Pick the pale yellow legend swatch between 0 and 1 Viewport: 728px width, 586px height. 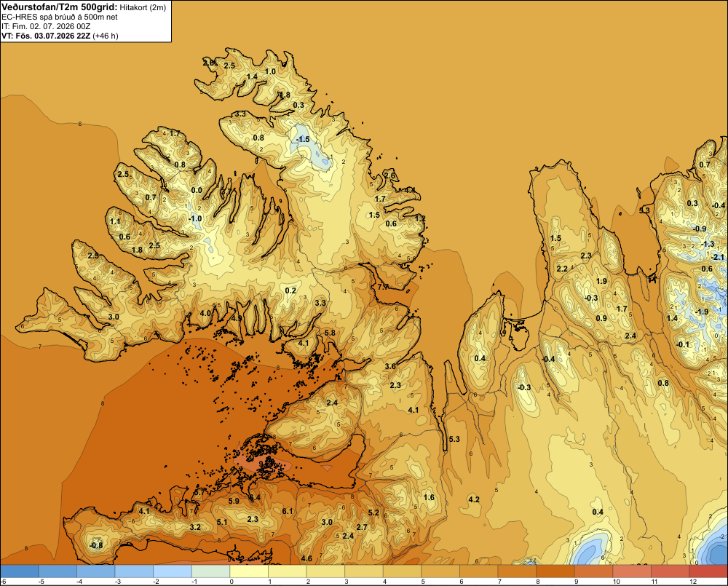(x=249, y=571)
